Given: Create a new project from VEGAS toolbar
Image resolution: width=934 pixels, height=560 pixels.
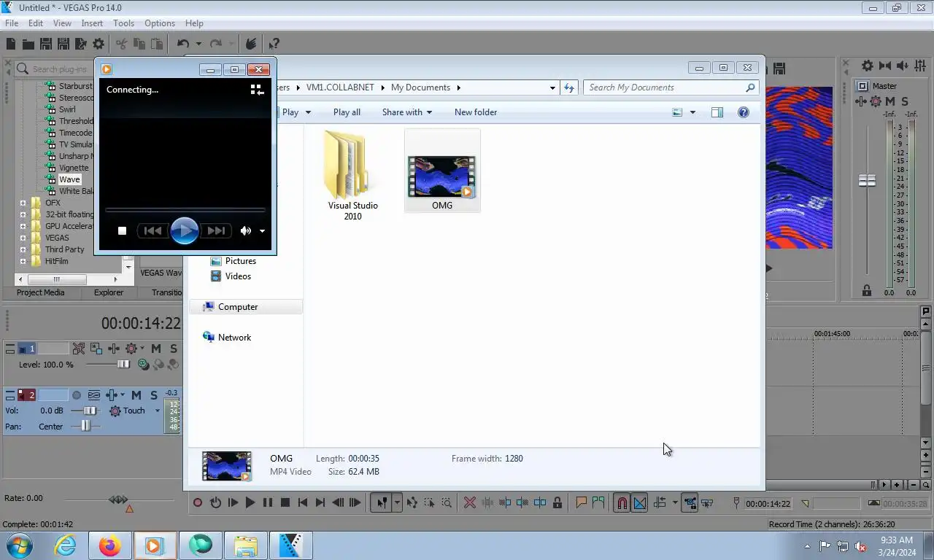Looking at the screenshot, I should 11,44.
